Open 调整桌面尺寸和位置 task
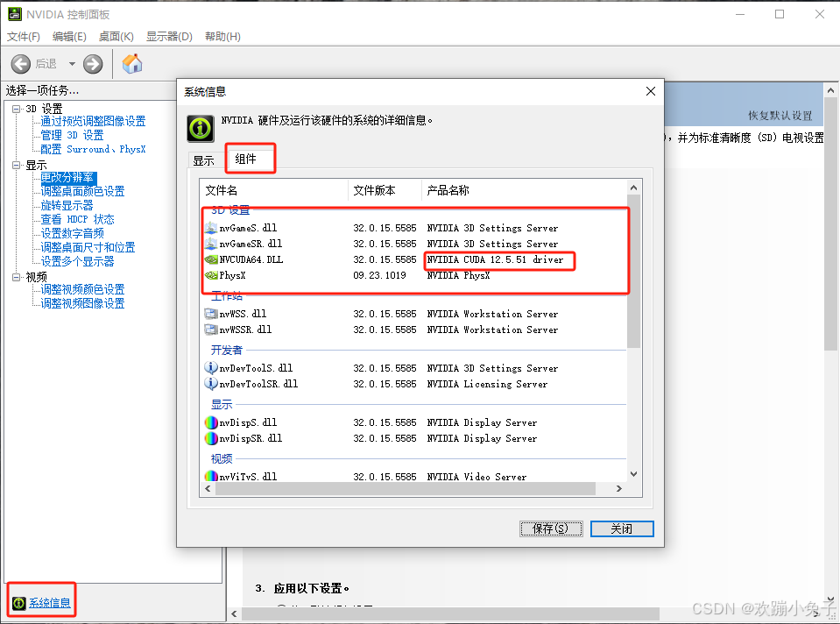 click(x=88, y=247)
